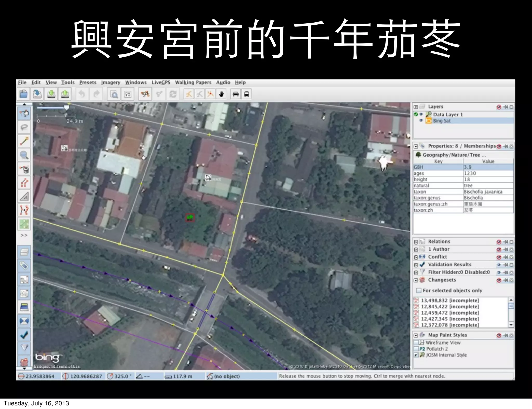This screenshot has width=532, height=409.
Task: Click the zoom slider handle on the map
Action: click(x=67, y=107)
